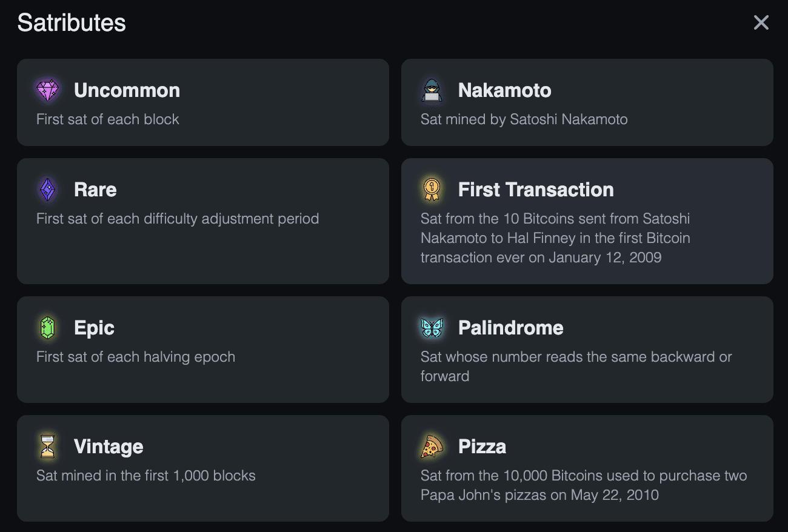Click the purple Rare crystal icon
The width and height of the screenshot is (788, 532).
click(x=47, y=190)
